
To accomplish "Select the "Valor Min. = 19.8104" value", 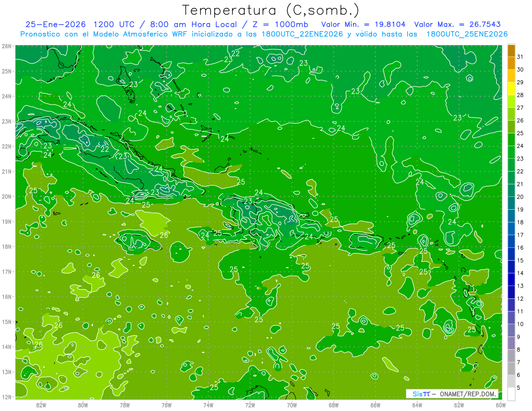I will coord(364,24).
